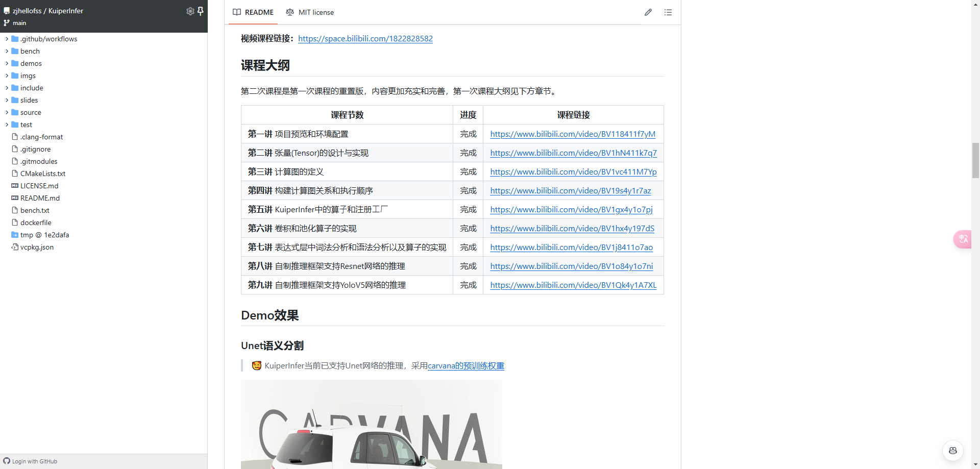The height and width of the screenshot is (469, 980).
Task: Open the README outline list icon
Action: (x=668, y=12)
